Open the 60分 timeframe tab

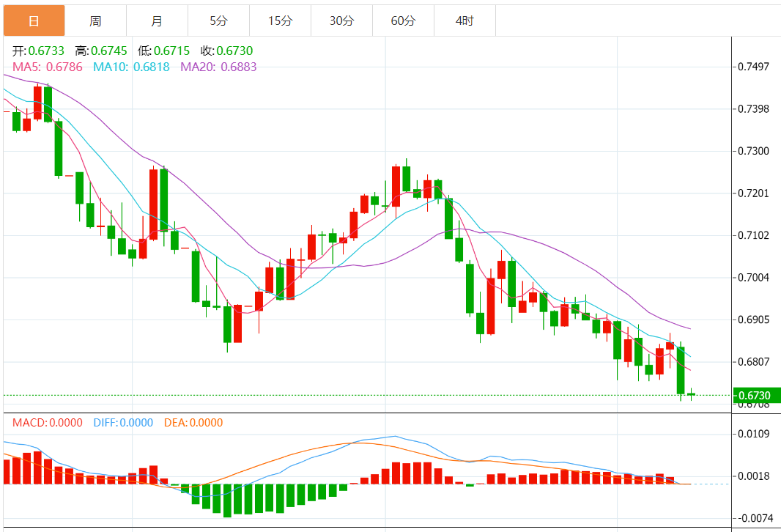(403, 21)
